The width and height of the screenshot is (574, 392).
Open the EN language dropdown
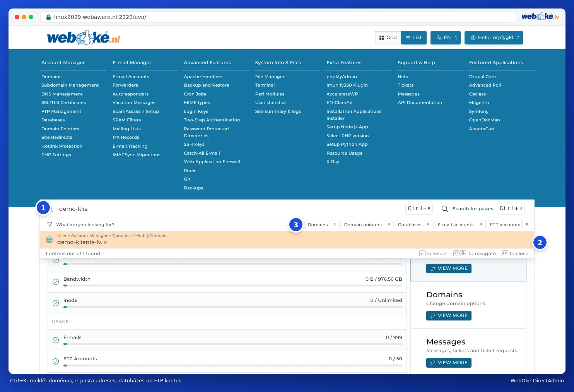[x=446, y=37]
